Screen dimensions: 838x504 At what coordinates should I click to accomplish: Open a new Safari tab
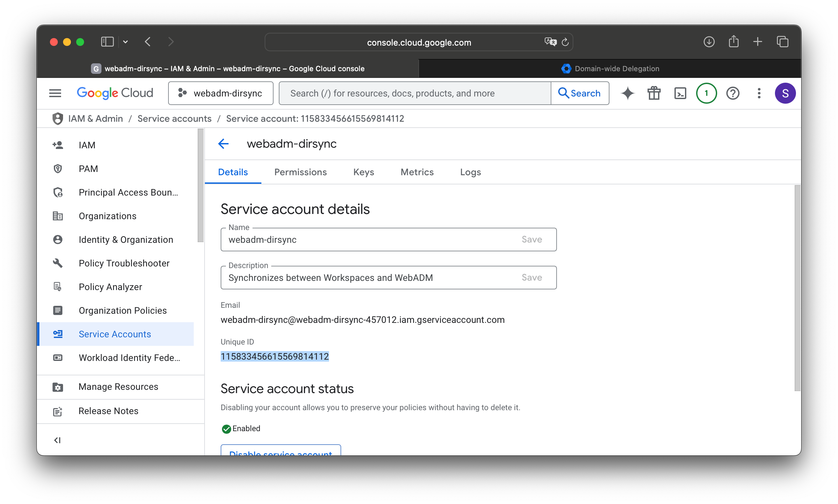758,42
